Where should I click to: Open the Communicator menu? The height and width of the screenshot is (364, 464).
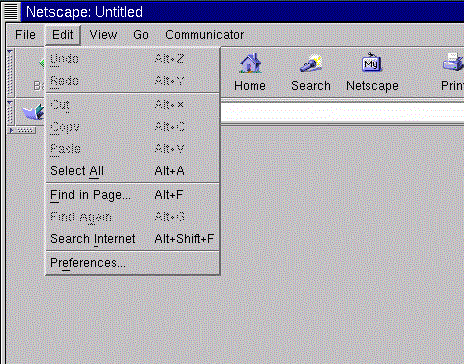click(204, 35)
